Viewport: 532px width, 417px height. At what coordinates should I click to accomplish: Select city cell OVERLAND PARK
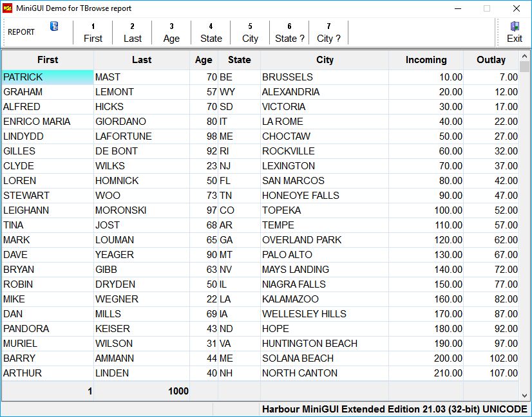tap(325, 240)
